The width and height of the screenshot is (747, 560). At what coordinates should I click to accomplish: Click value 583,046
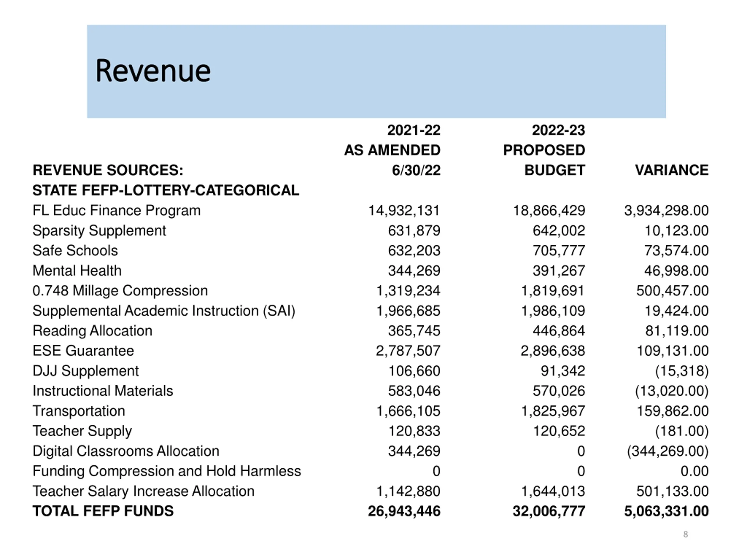[414, 391]
